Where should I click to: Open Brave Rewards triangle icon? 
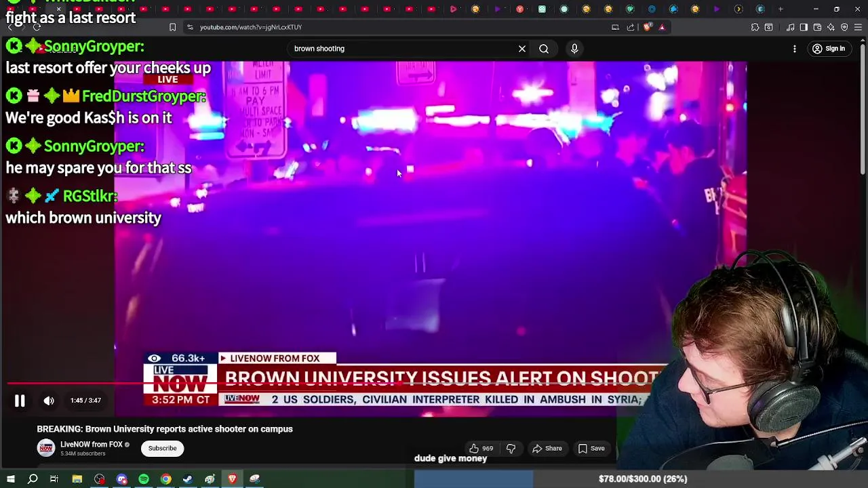tap(662, 27)
